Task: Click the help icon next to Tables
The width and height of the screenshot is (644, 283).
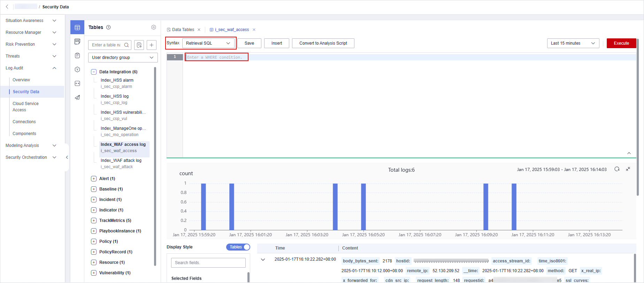Action: [108, 27]
